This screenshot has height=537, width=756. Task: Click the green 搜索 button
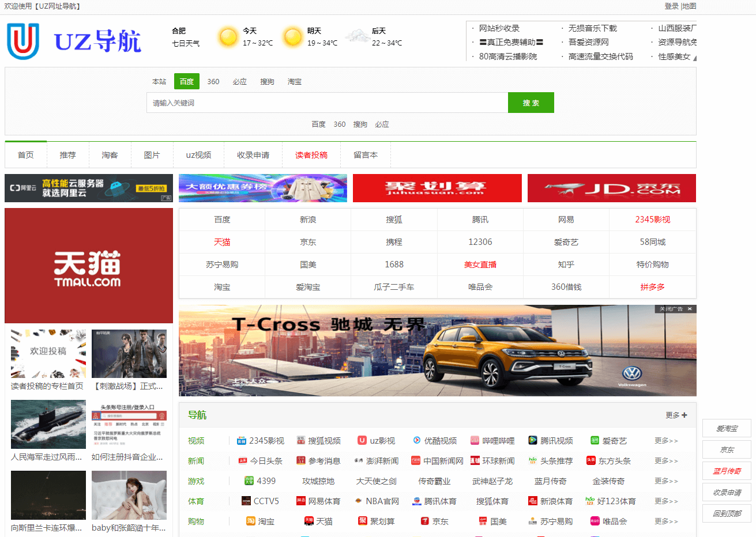click(x=531, y=102)
